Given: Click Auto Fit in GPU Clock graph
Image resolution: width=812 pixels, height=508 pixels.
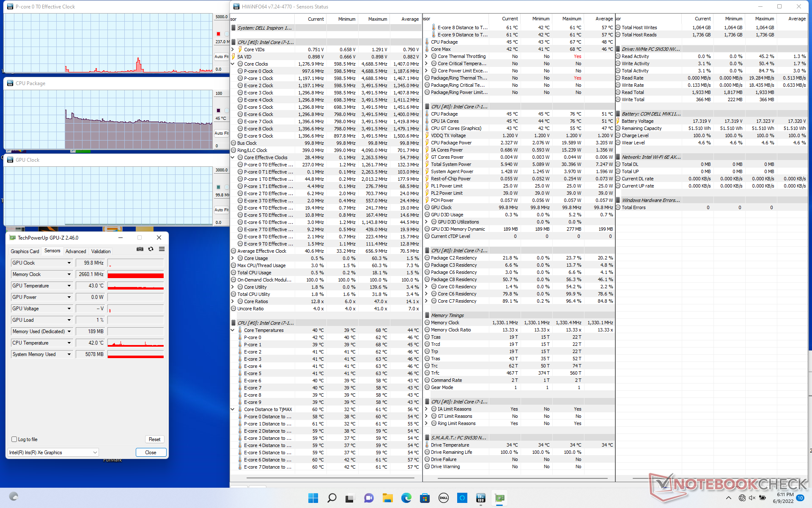Looking at the screenshot, I should pos(221,210).
